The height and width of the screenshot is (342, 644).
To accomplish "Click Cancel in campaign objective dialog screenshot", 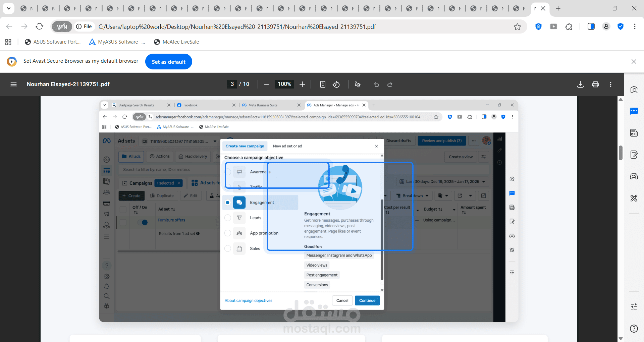I will click(342, 301).
